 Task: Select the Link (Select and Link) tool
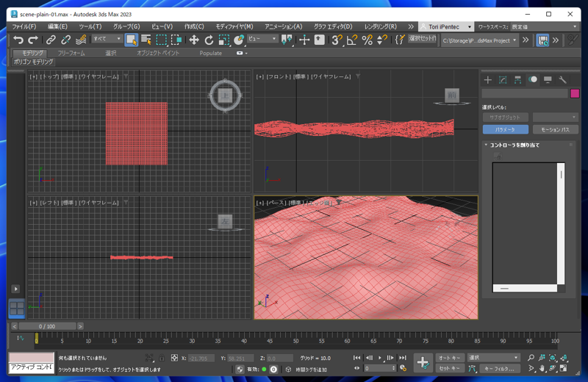(x=51, y=40)
